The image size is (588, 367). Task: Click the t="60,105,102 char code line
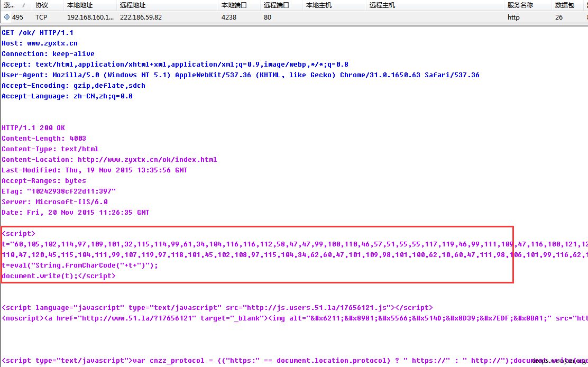(x=295, y=244)
